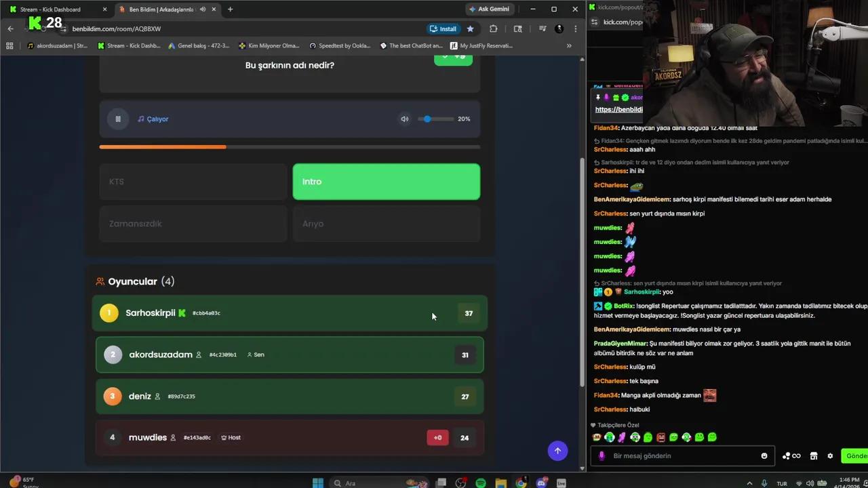
Task: Adjust the volume slider set at 20%
Action: click(427, 119)
